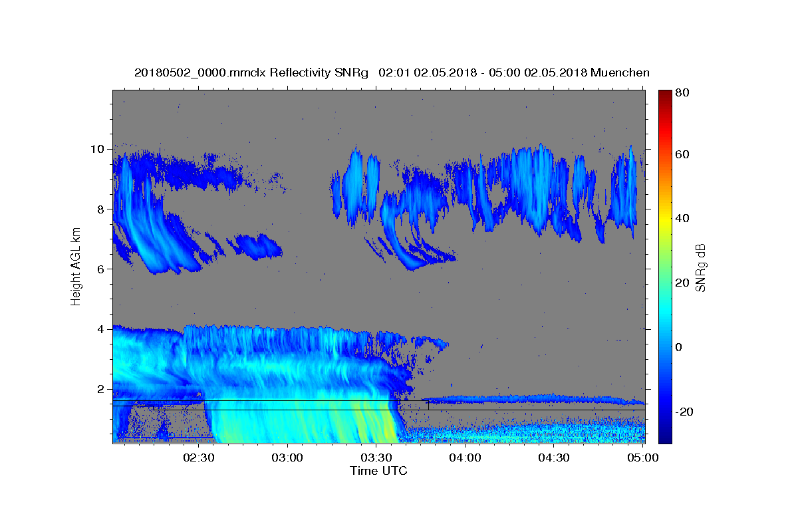798x532 pixels.
Task: Click the '05:00' time axis label
Action: [642, 458]
